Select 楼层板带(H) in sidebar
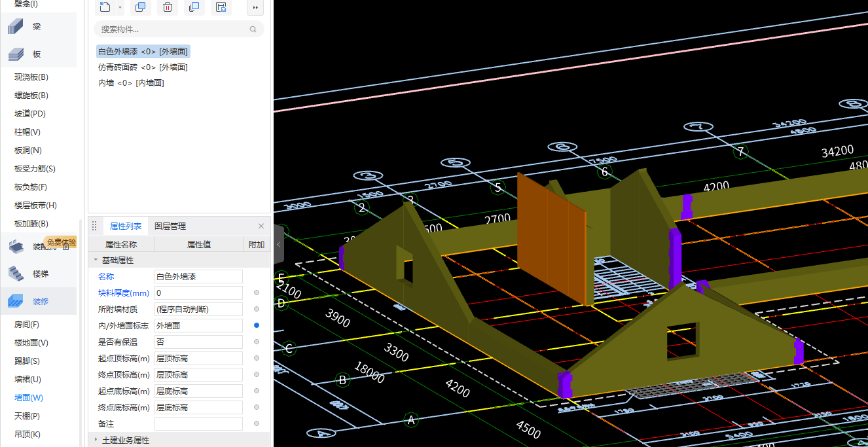 [35, 205]
